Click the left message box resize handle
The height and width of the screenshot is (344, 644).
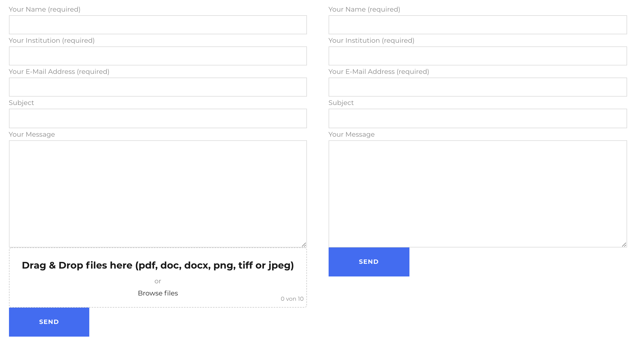coord(304,245)
